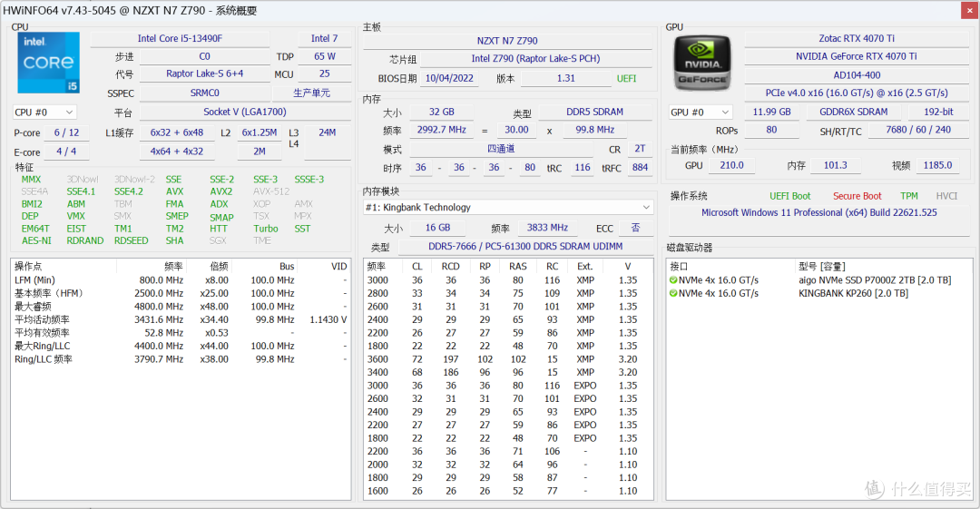Click the Intel 7 process field
The image size is (980, 509).
(324, 39)
